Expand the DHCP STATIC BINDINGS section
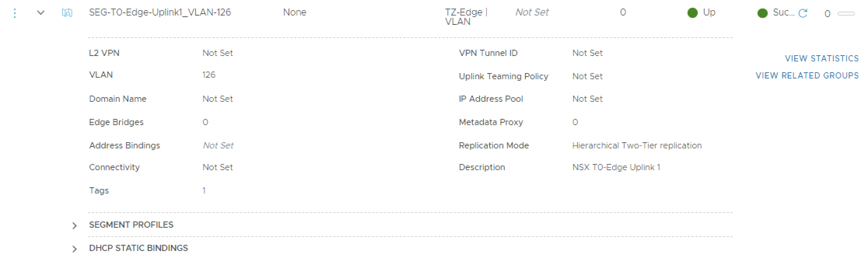 75,249
